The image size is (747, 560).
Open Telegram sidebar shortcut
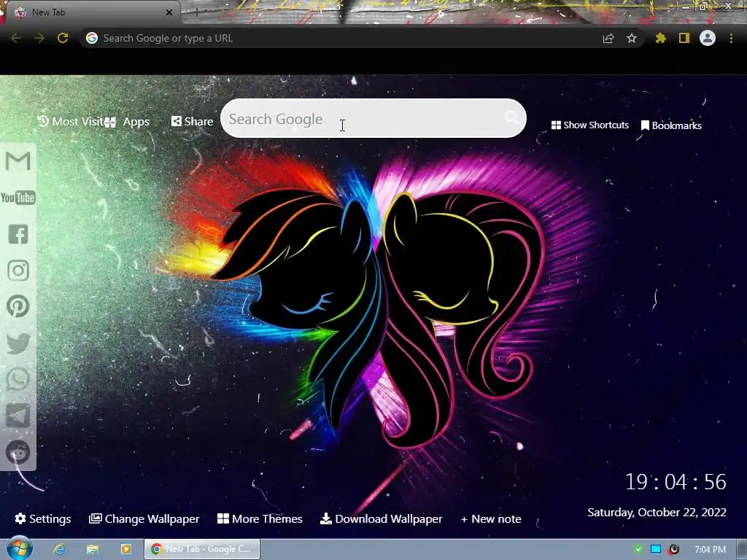[18, 416]
